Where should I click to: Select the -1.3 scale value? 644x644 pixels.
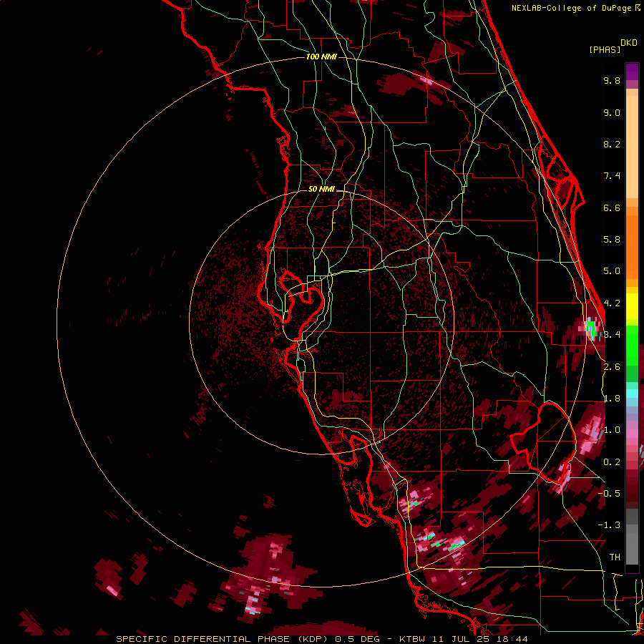pos(609,525)
